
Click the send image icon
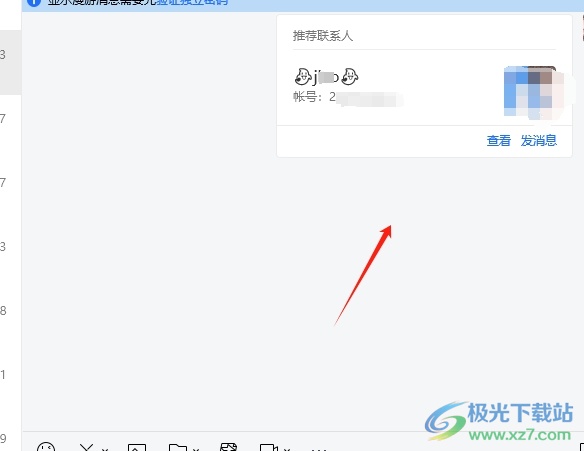coord(137,447)
